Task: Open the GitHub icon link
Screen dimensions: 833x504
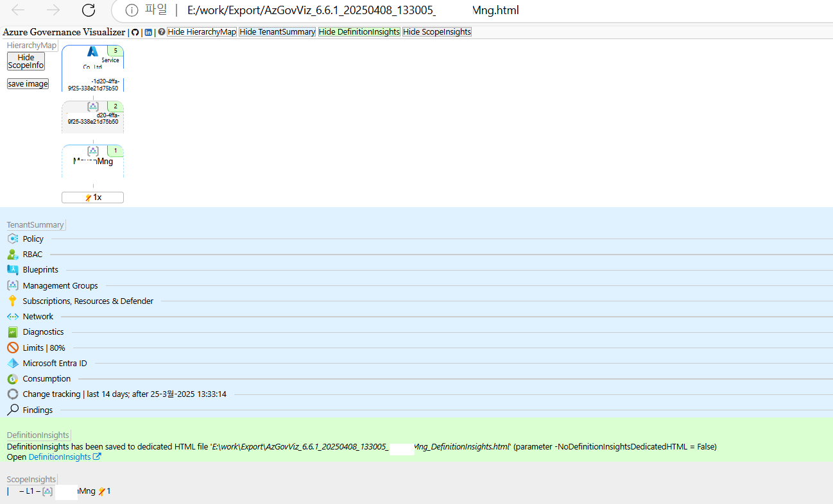Action: (135, 32)
